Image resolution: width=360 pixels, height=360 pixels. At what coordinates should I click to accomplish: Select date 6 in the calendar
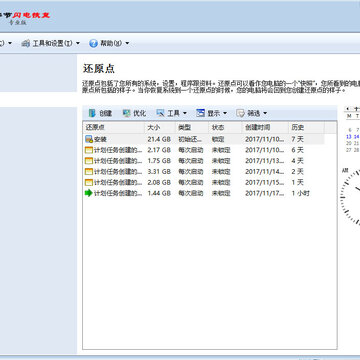click(x=350, y=130)
